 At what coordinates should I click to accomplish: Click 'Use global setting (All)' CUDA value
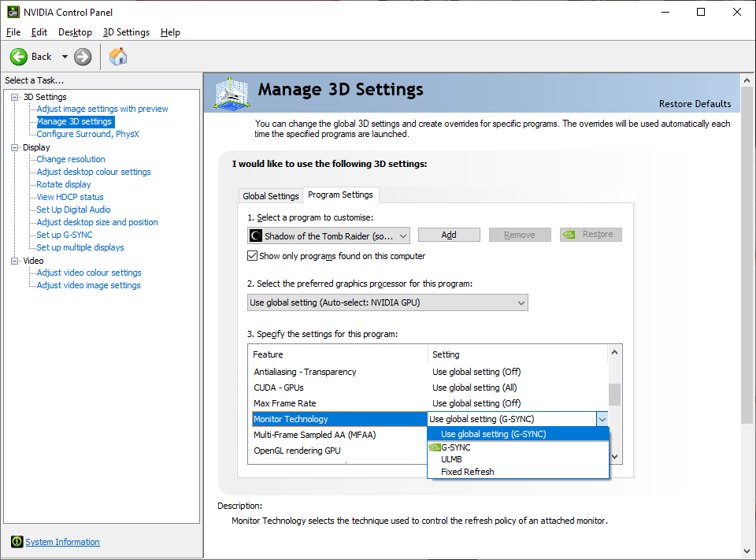(x=474, y=388)
